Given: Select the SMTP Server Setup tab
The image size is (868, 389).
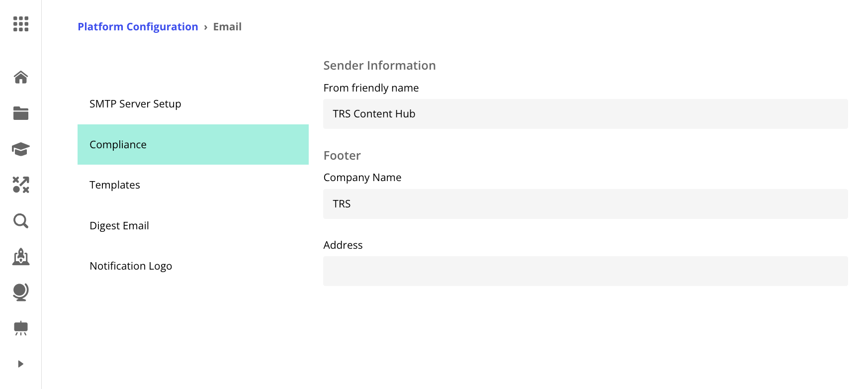Looking at the screenshot, I should pos(135,104).
